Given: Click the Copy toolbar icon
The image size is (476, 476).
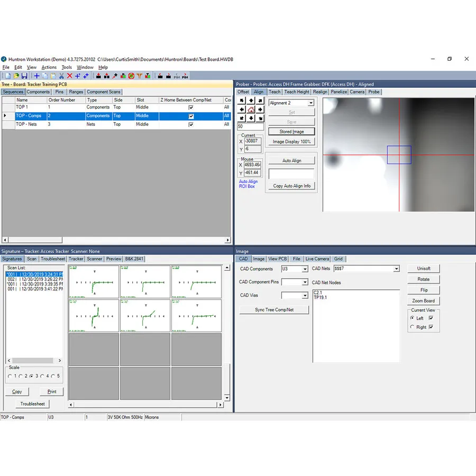Looking at the screenshot, I should pos(45,76).
